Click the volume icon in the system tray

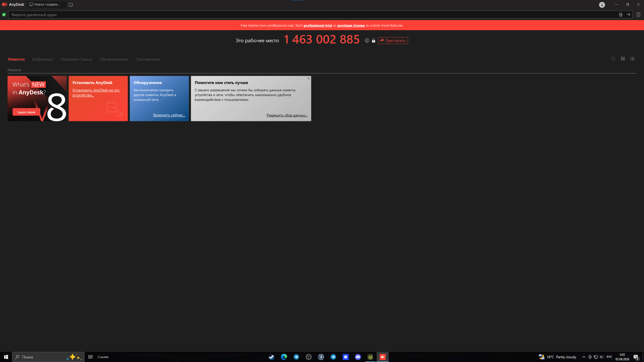[602, 357]
